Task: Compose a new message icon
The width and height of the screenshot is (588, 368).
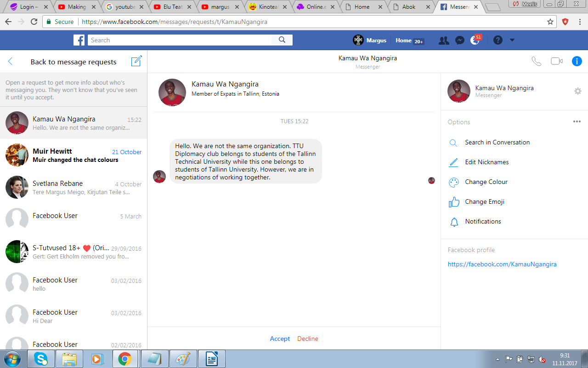Action: coord(136,61)
